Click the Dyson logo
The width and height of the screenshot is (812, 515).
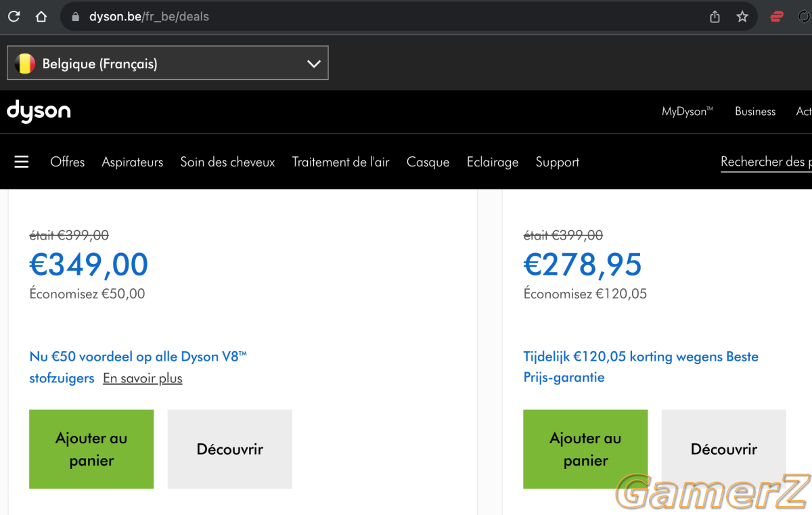[x=39, y=112]
